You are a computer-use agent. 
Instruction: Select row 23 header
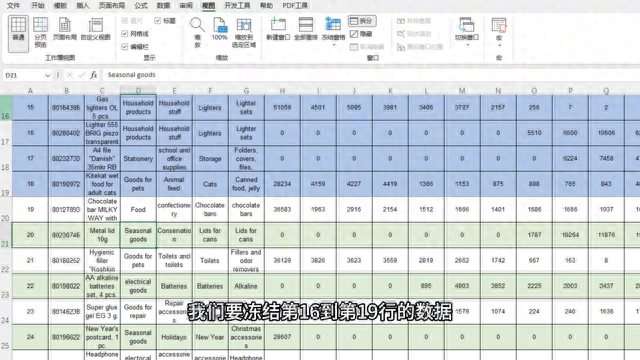coord(6,287)
